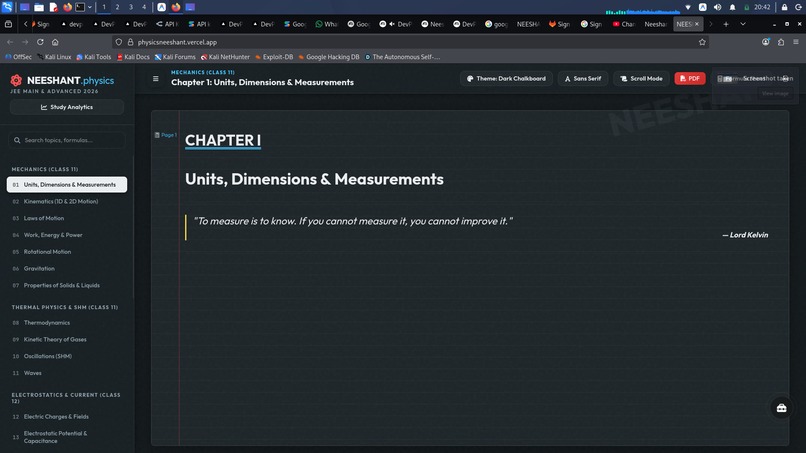
Task: Select Electric Charges & Fields chapter
Action: tap(67, 416)
